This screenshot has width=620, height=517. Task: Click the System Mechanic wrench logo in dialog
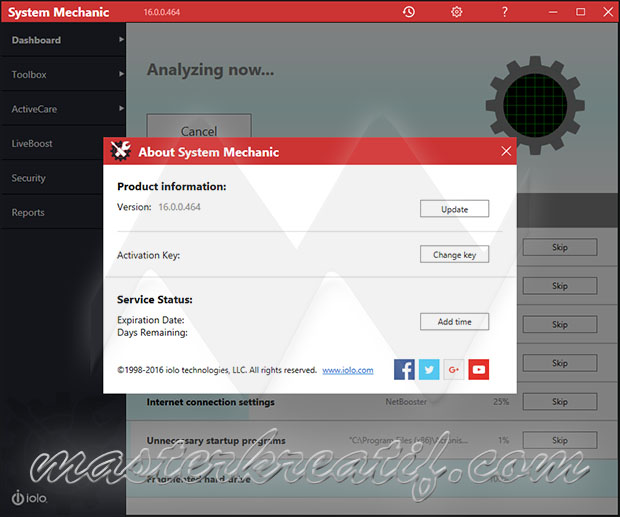click(x=120, y=151)
